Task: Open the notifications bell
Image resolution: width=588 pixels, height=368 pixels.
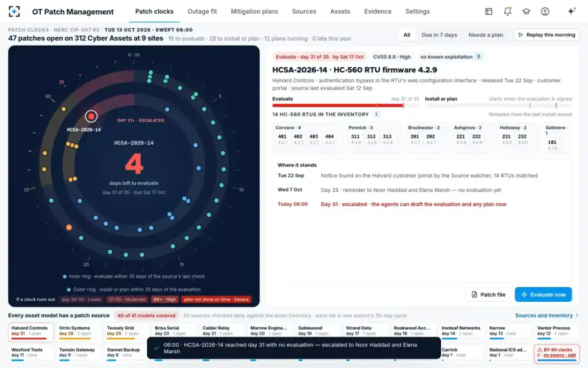Action: (508, 11)
